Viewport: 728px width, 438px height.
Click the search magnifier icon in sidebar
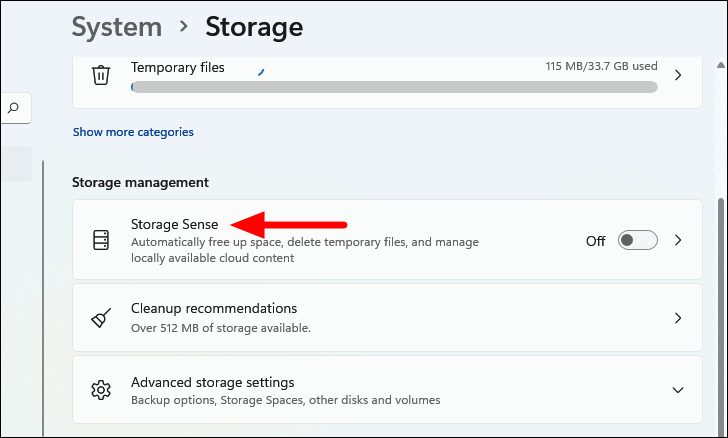coord(14,108)
